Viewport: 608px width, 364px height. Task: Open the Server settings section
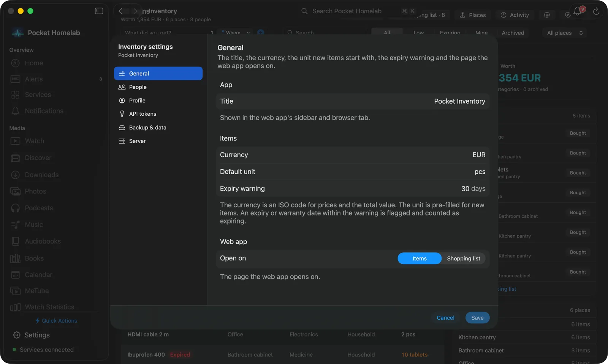tap(158, 141)
